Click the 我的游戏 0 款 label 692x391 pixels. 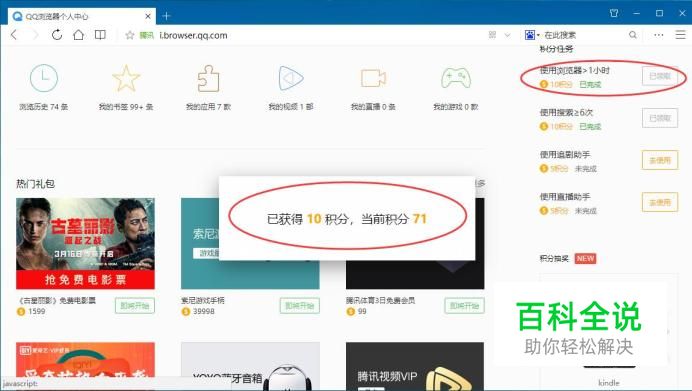(x=455, y=107)
